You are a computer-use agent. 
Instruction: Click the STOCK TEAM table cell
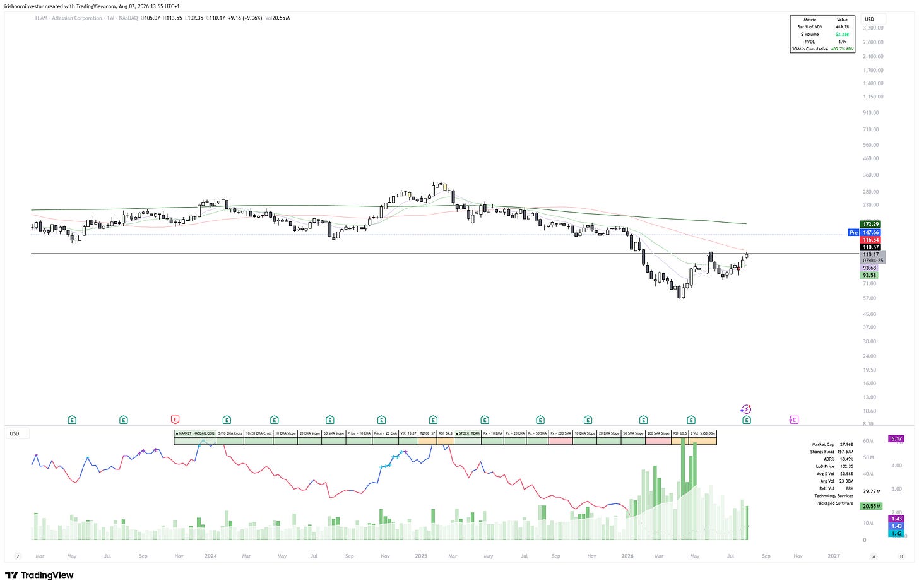468,433
